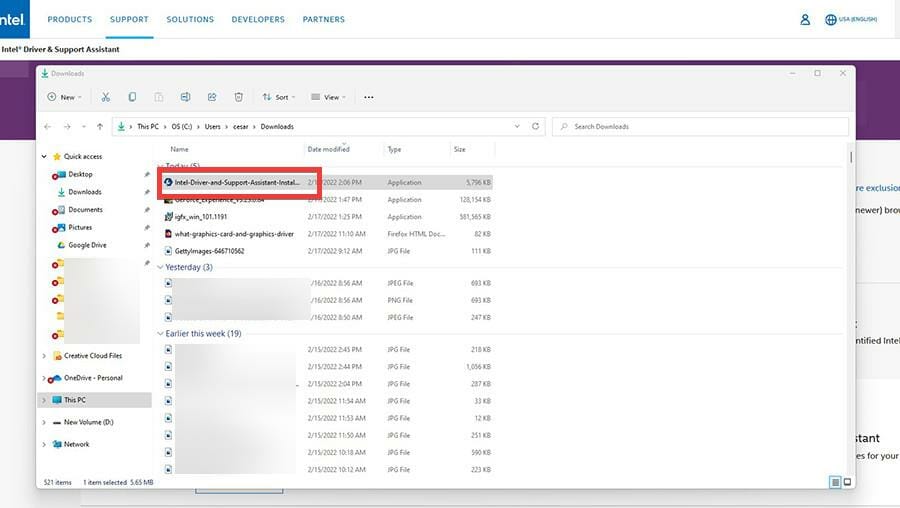Screen dimensions: 900x508
Task: Expand the Network node
Action: (x=44, y=444)
